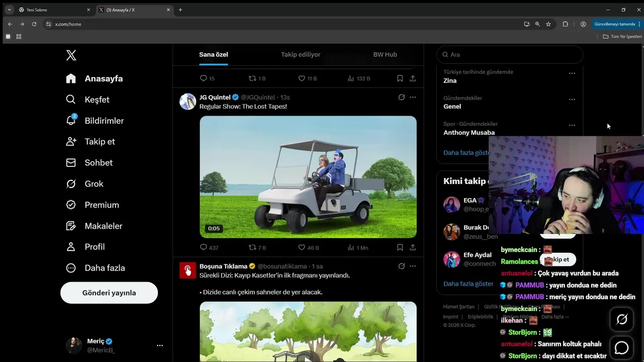Click Daha fazla göster under suggestions
The width and height of the screenshot is (644, 362).
tap(468, 284)
